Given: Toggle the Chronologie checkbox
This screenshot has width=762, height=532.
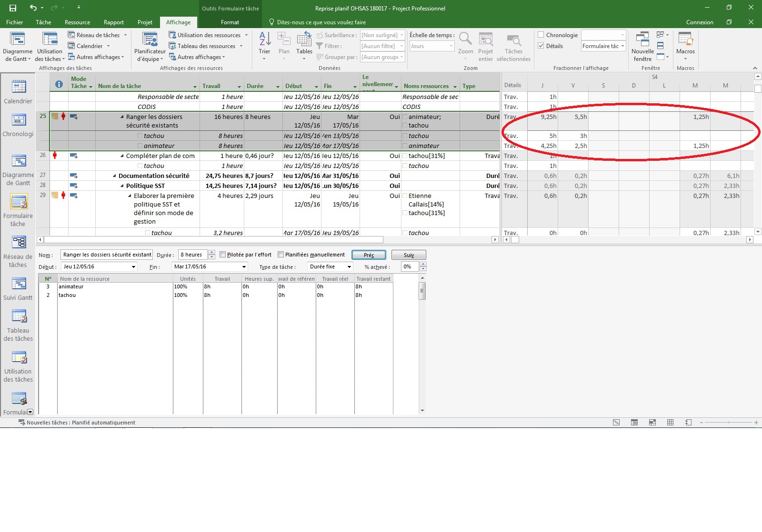Looking at the screenshot, I should (x=541, y=35).
